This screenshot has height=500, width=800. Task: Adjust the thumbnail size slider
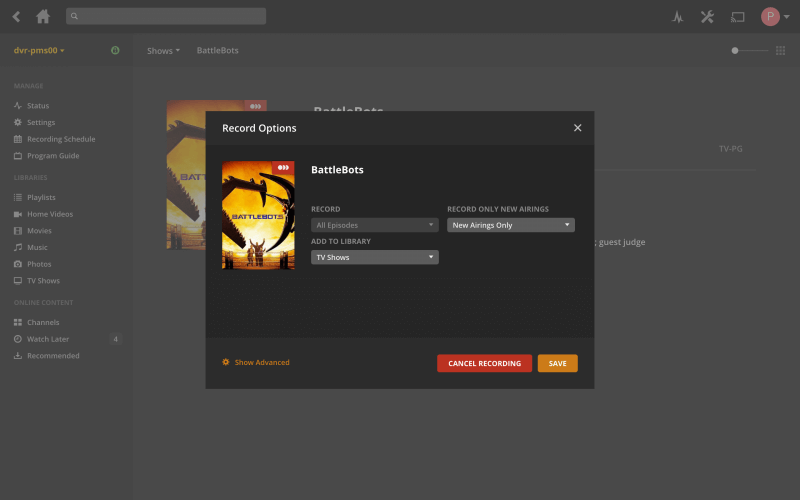click(x=736, y=50)
